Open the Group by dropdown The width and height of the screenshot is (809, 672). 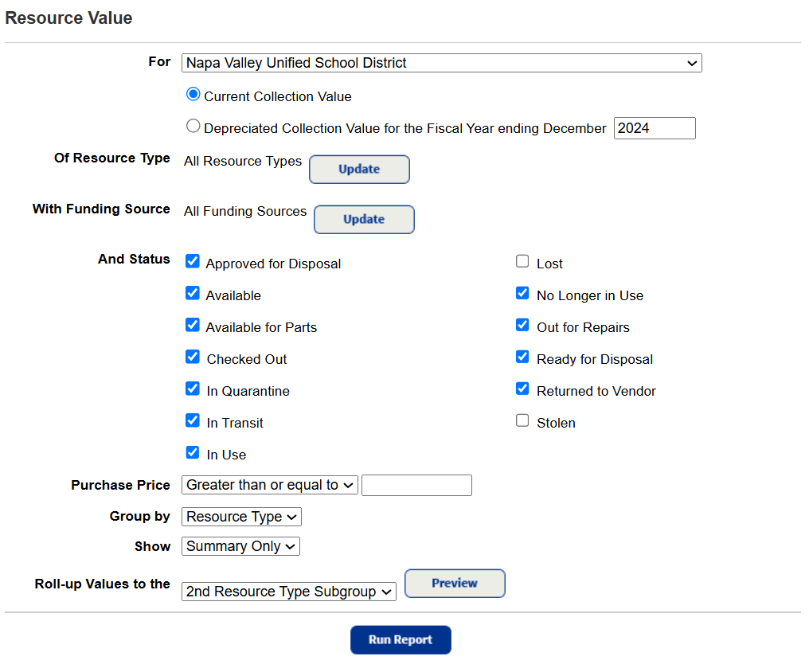pos(241,516)
